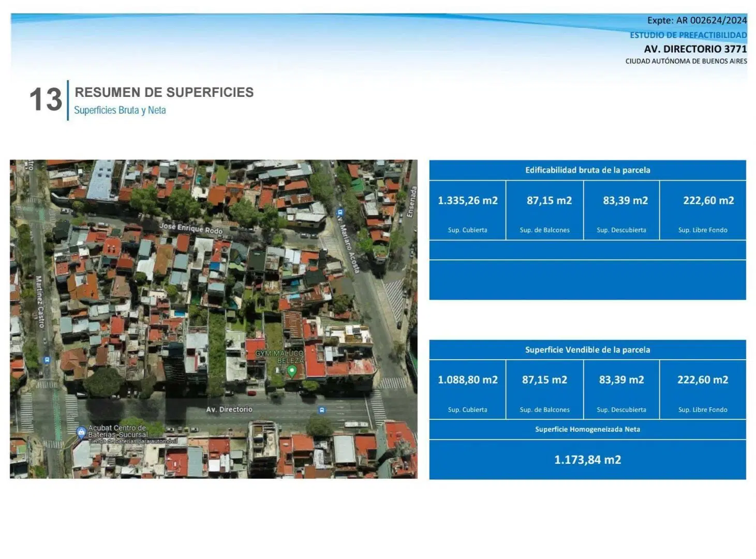Click the 'José Enrique Rodo' street label on the map

point(190,228)
